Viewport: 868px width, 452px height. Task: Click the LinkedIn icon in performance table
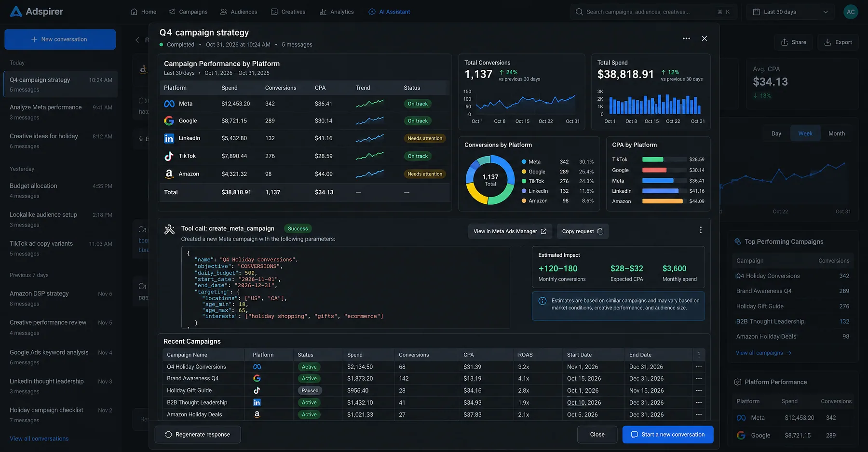(x=169, y=138)
